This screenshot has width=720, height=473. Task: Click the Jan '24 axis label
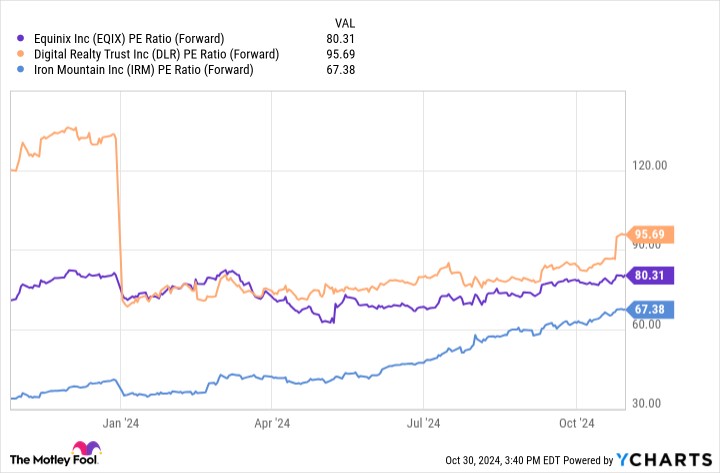(120, 423)
